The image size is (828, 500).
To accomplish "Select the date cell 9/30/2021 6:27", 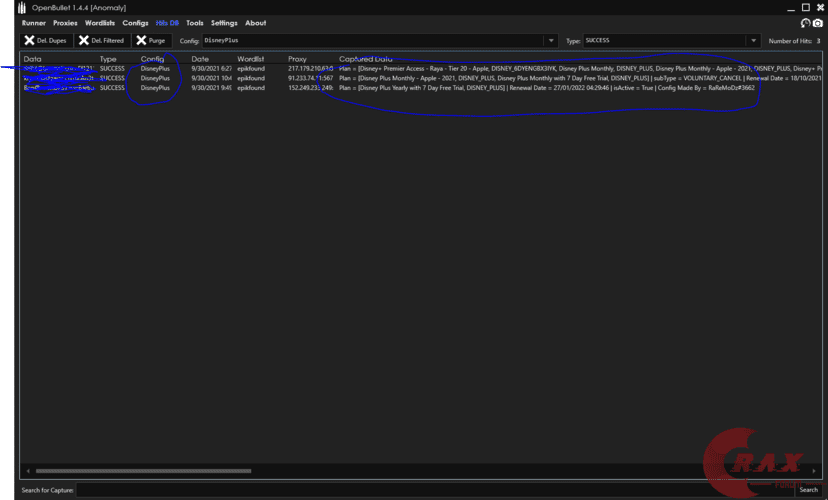I will pyautogui.click(x=211, y=69).
